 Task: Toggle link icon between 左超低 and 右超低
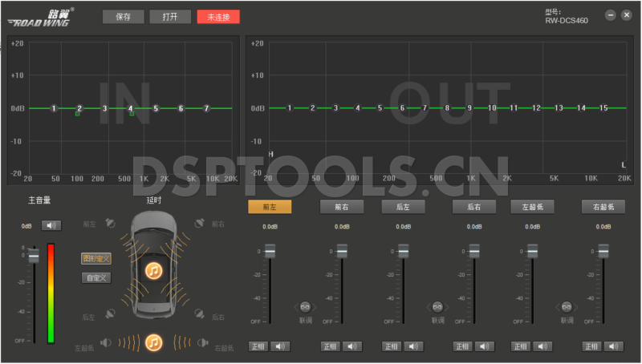(x=567, y=307)
